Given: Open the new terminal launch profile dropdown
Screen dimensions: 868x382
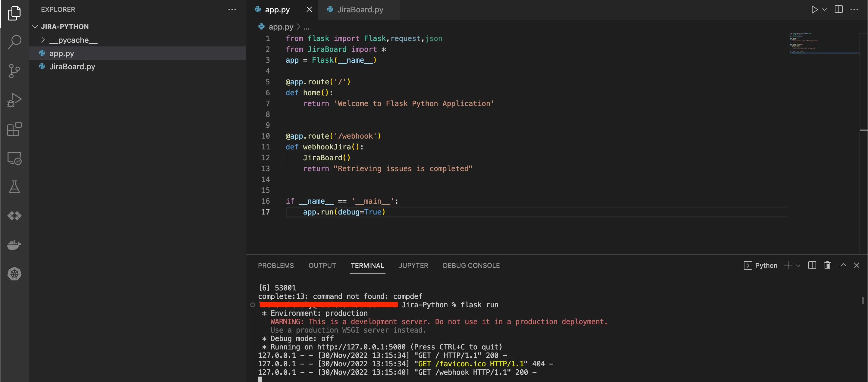Looking at the screenshot, I should (x=798, y=265).
